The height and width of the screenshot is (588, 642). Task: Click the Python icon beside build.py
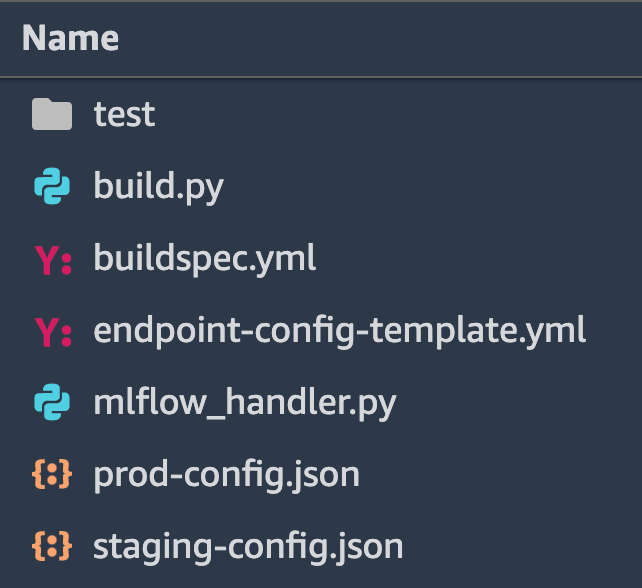click(x=52, y=187)
